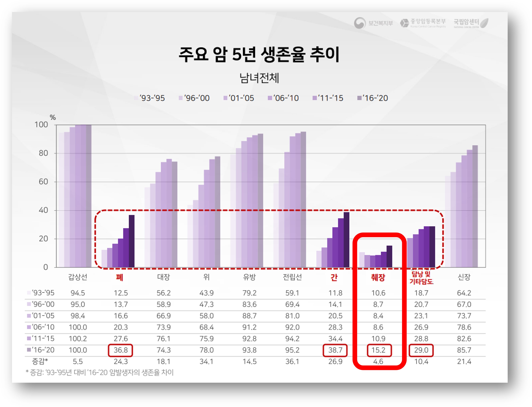Screen dimensions: 532x407
Task: Click the '01-'05 legend entry above chart
Action: [239, 98]
